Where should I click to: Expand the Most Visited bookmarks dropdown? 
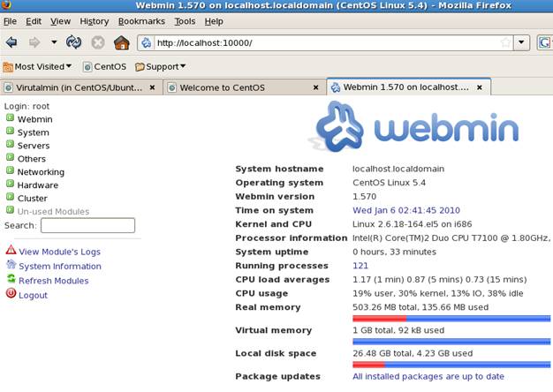(x=37, y=66)
